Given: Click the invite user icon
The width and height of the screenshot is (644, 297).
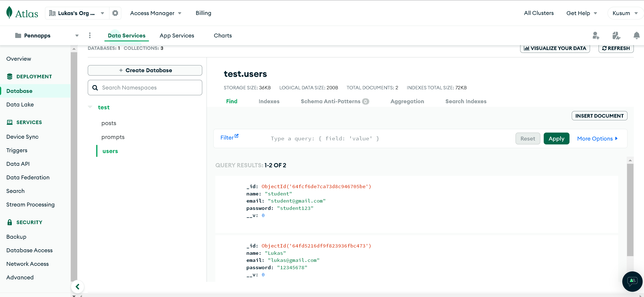Looking at the screenshot, I should pos(596,35).
